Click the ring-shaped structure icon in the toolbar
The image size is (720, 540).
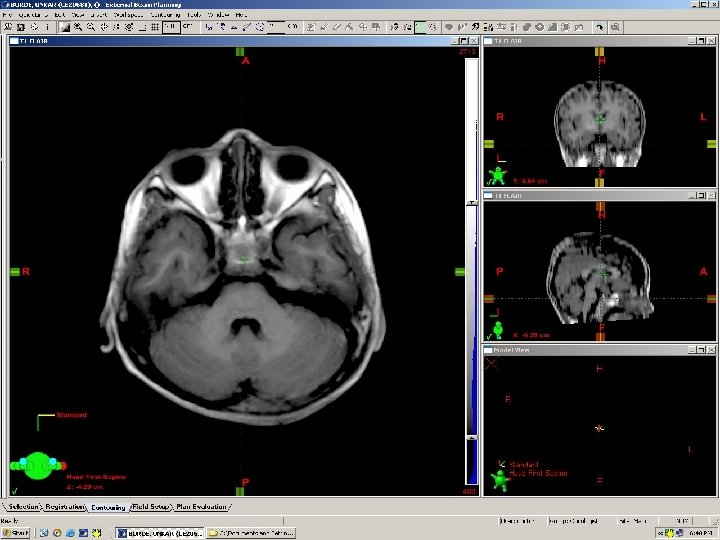pos(540,27)
